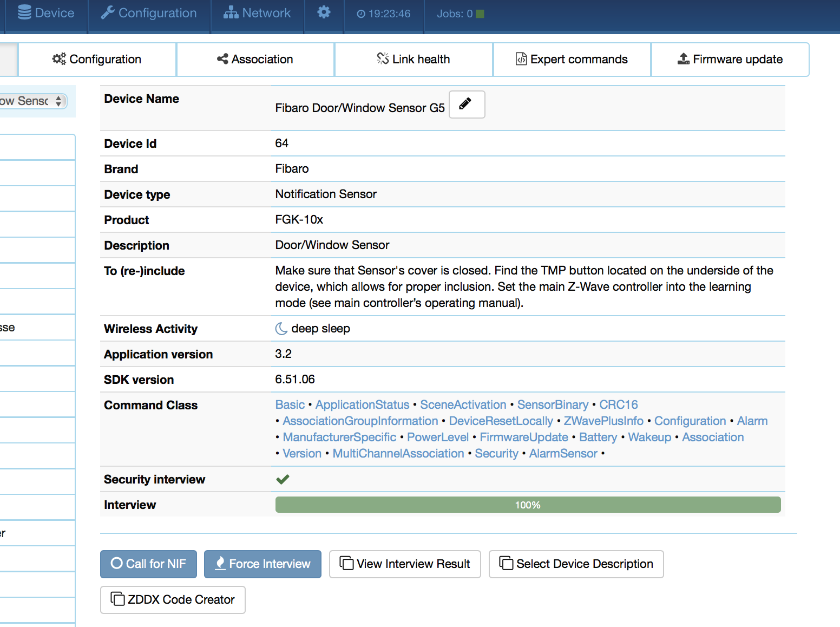This screenshot has height=627, width=840.
Task: Click the Product value FGK-10x
Action: click(299, 220)
